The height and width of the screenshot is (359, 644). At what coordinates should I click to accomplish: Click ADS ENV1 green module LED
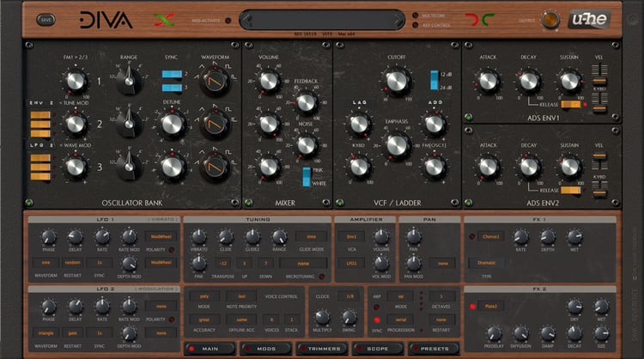coord(468,117)
